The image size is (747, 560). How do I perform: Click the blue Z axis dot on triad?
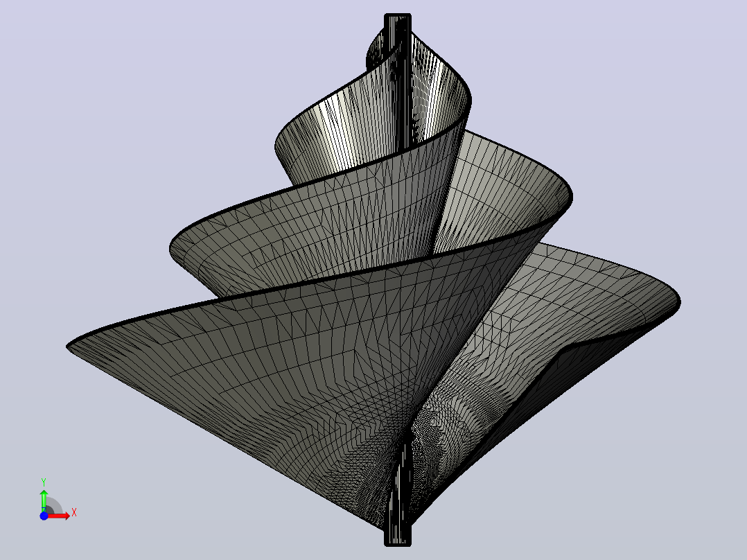(44, 516)
